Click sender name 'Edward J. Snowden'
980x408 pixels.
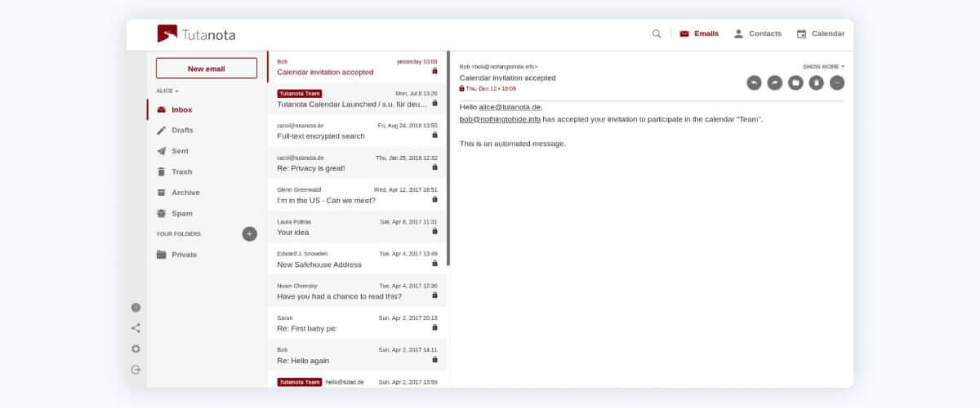301,253
